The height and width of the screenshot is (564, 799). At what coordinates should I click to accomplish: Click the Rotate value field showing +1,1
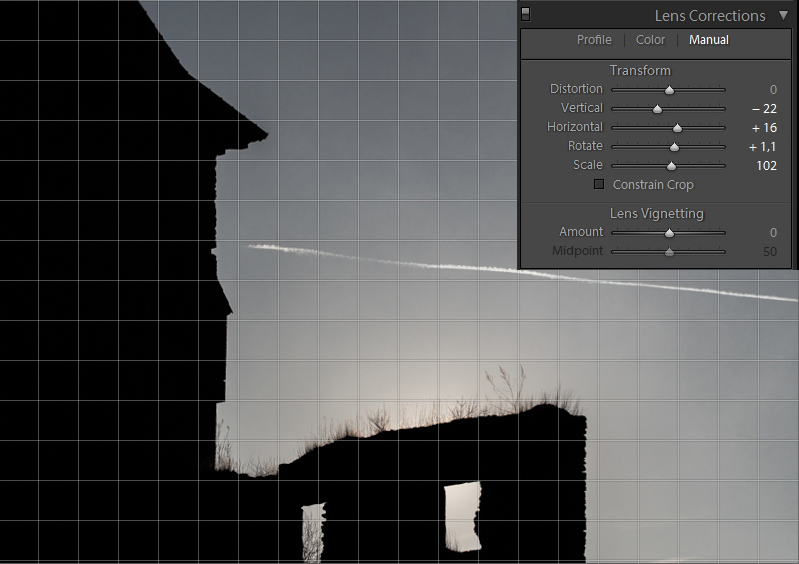tap(763, 147)
